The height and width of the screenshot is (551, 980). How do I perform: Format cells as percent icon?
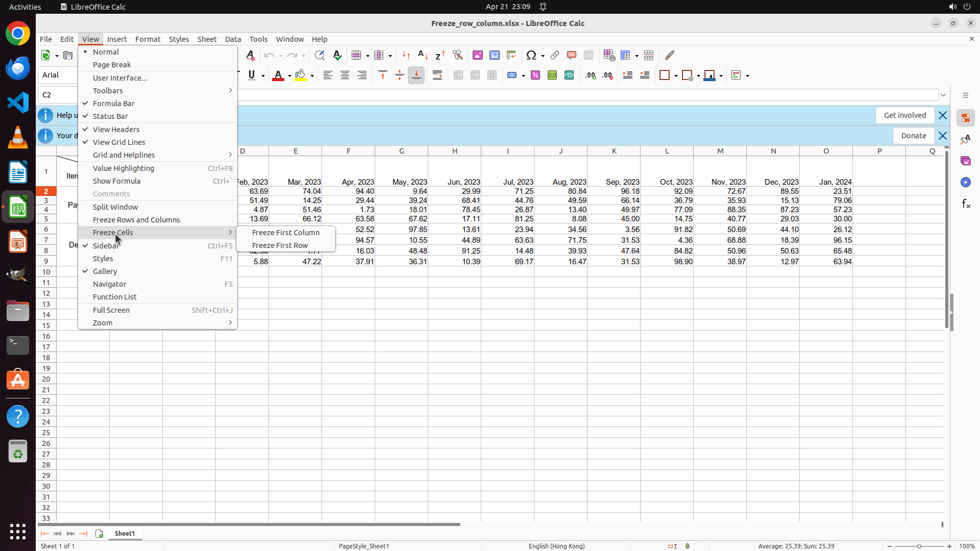(x=535, y=76)
